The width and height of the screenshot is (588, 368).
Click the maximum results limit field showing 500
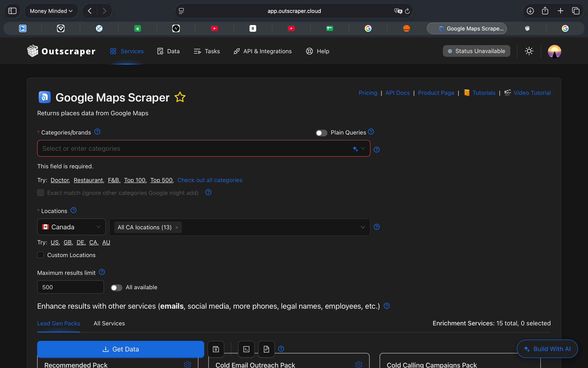pos(71,287)
